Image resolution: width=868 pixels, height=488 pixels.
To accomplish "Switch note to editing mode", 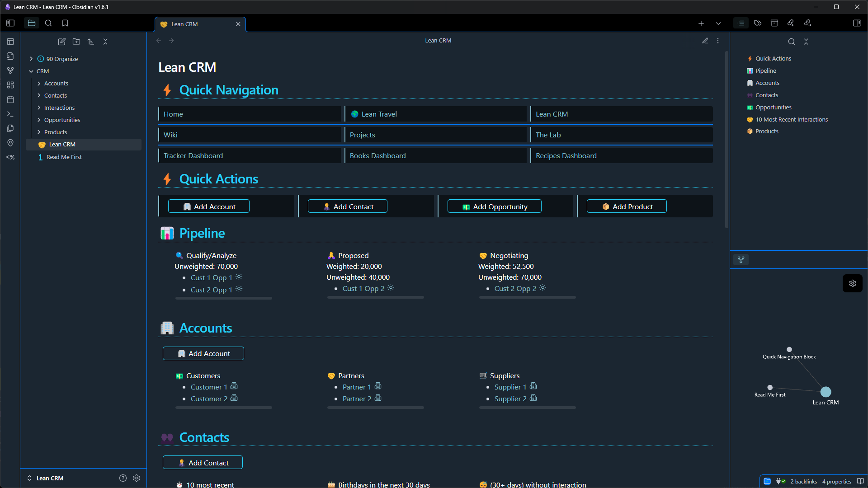I will [x=705, y=41].
